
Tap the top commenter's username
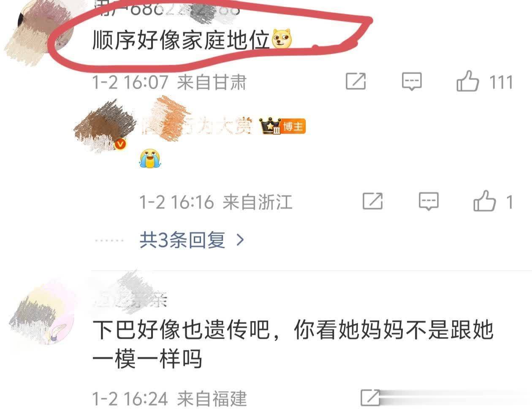(x=167, y=8)
